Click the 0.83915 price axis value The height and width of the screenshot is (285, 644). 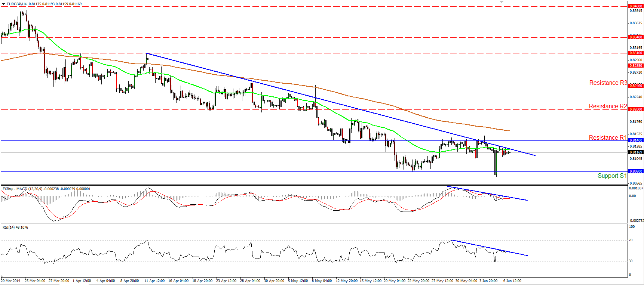tap(636, 11)
